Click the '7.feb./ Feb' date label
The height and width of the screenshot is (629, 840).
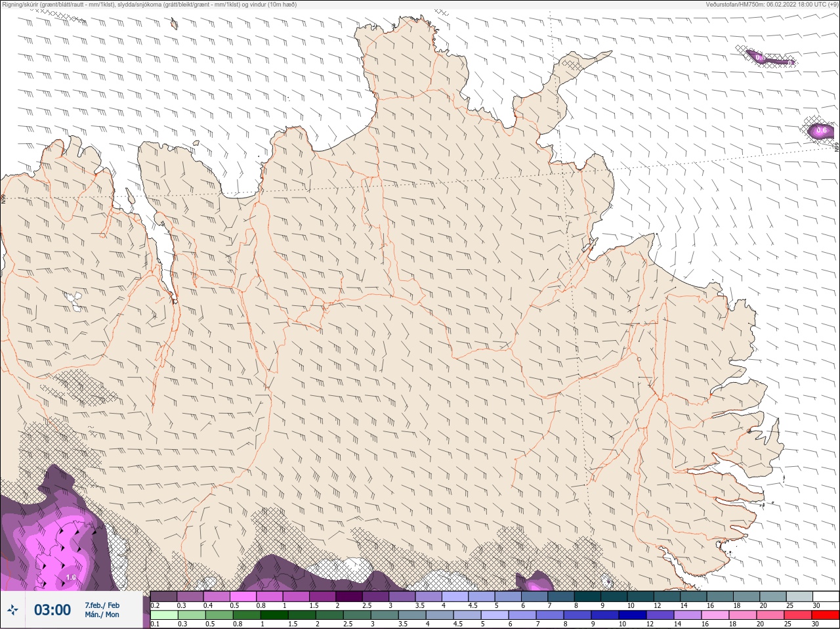tap(102, 605)
